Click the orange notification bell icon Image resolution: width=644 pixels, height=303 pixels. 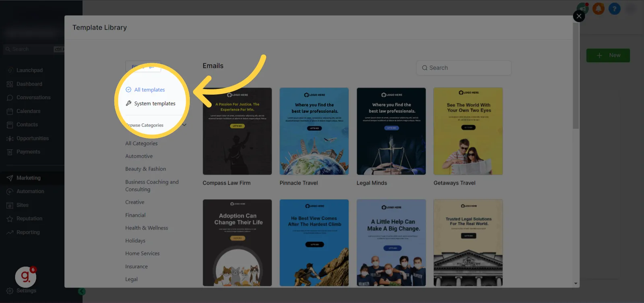[x=599, y=8]
